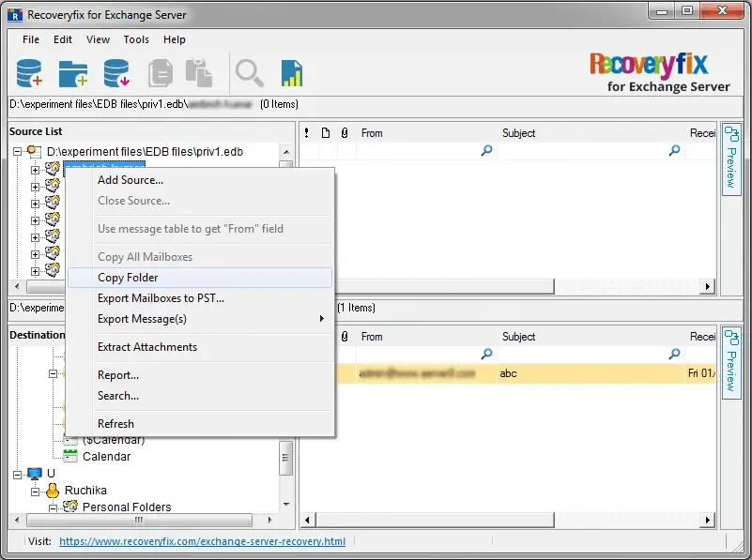
Task: Collapse the U computer tree node
Action: [18, 475]
